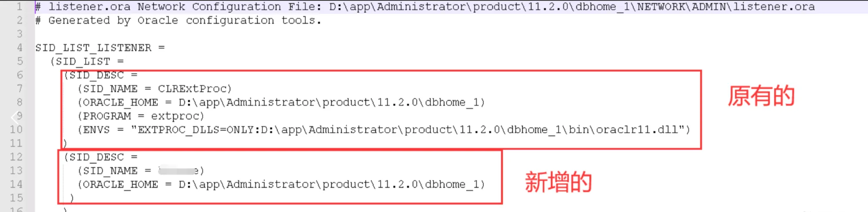Image resolution: width=868 pixels, height=212 pixels.
Task: Click the red 新增的 annotation label
Action: click(558, 182)
